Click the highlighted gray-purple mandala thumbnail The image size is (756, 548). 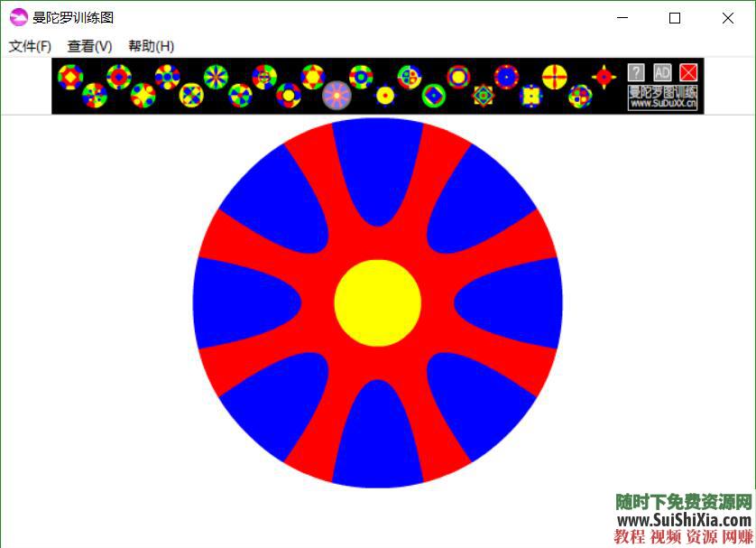click(337, 95)
